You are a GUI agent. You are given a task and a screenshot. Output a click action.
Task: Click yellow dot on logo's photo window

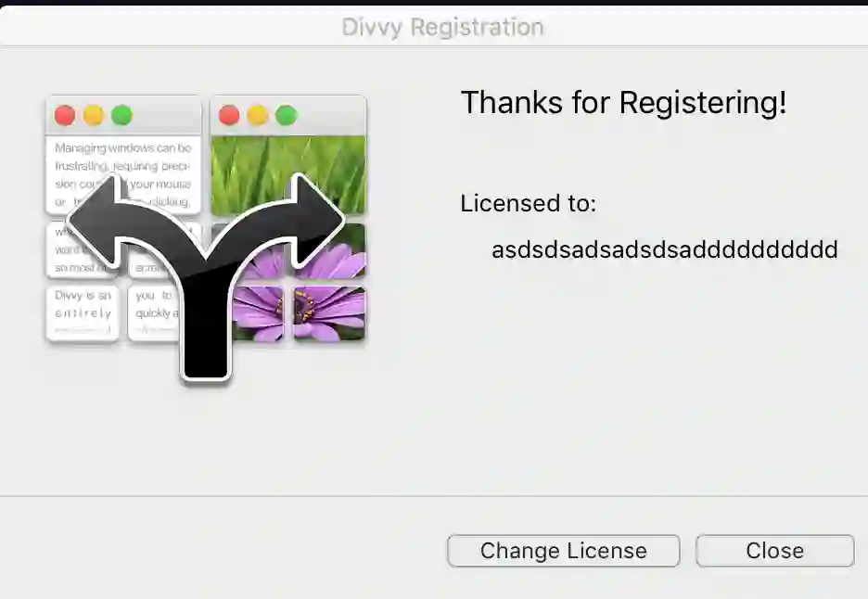point(258,116)
